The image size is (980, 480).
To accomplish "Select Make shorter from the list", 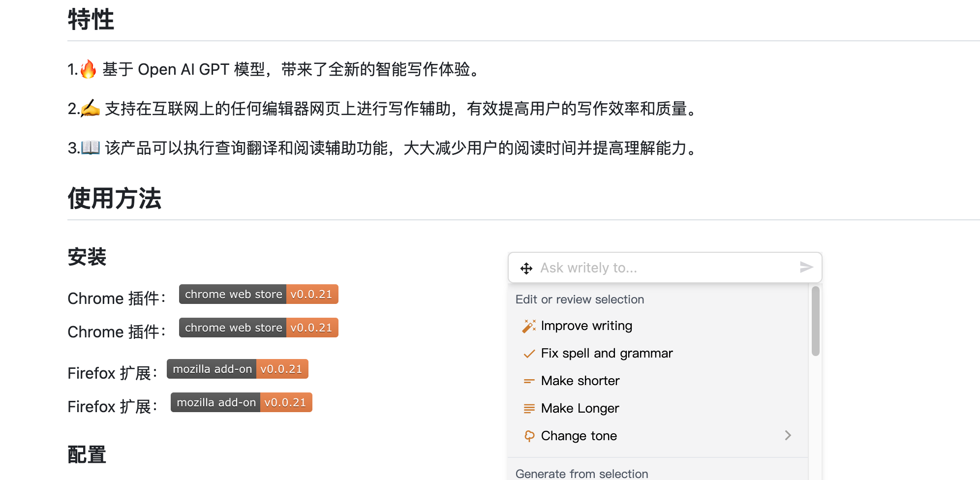I will click(x=580, y=381).
